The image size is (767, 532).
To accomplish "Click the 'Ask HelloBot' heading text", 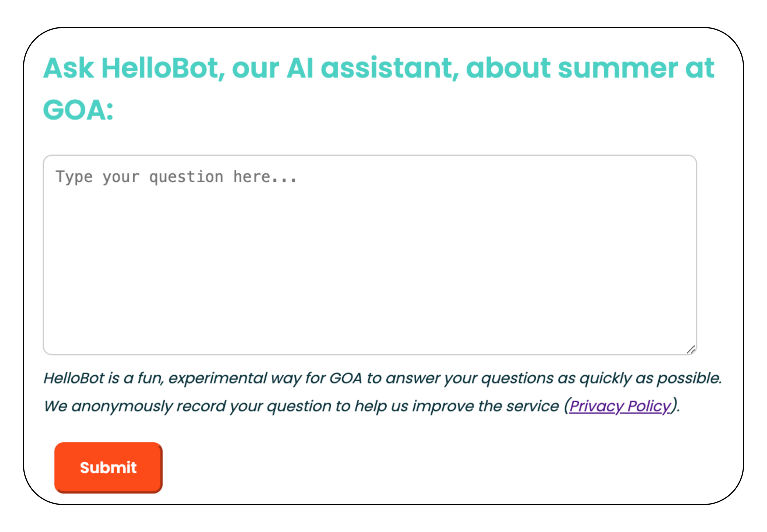I will point(377,68).
